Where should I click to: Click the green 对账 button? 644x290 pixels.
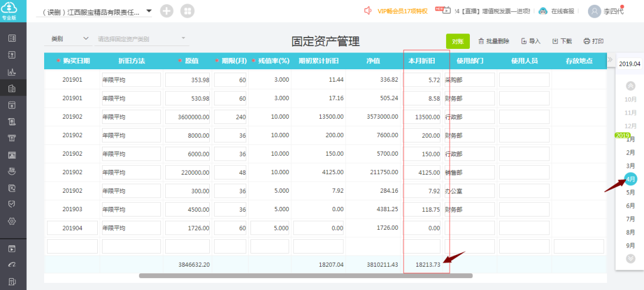point(457,41)
